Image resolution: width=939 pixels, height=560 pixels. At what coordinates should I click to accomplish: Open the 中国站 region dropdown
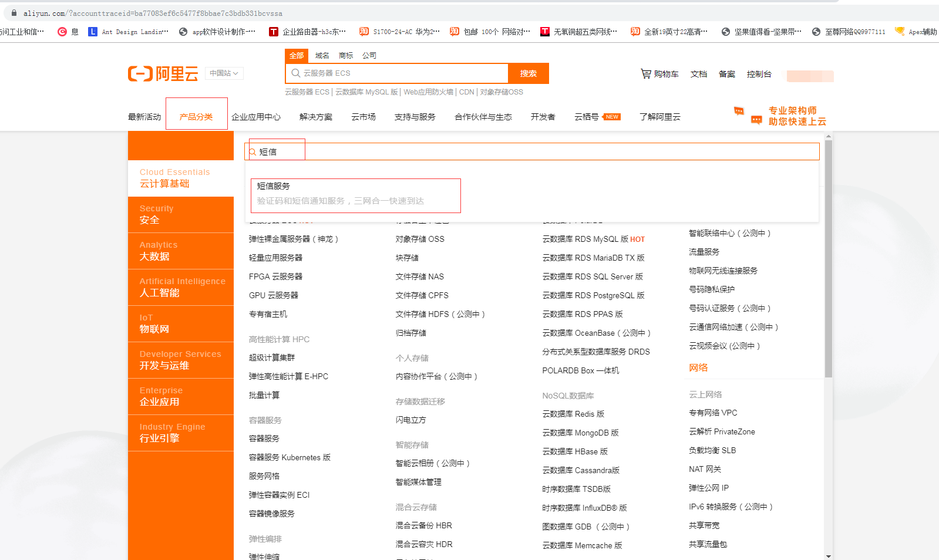tap(224, 73)
